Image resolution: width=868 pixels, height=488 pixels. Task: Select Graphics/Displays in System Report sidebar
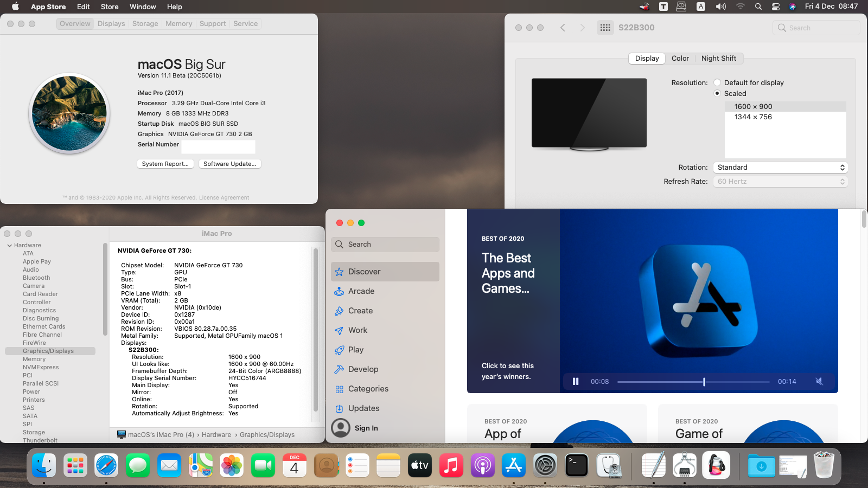click(50, 351)
